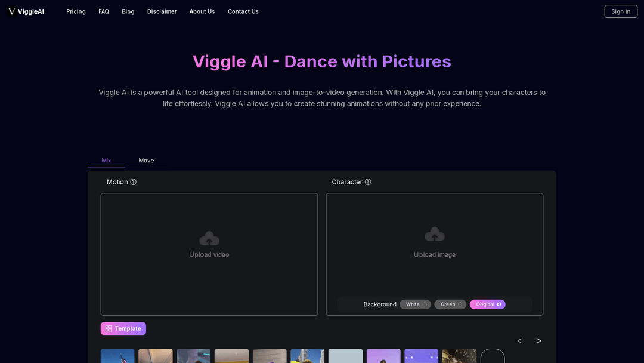Click the Sign in button
The height and width of the screenshot is (363, 644).
620,11
